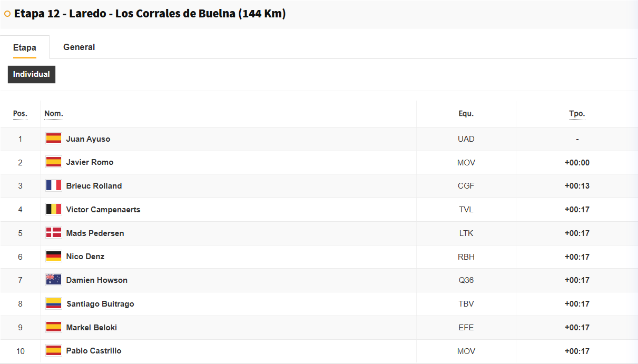Viewport: 638px width, 364px height.
Task: Select the Etapa tab
Action: [25, 47]
